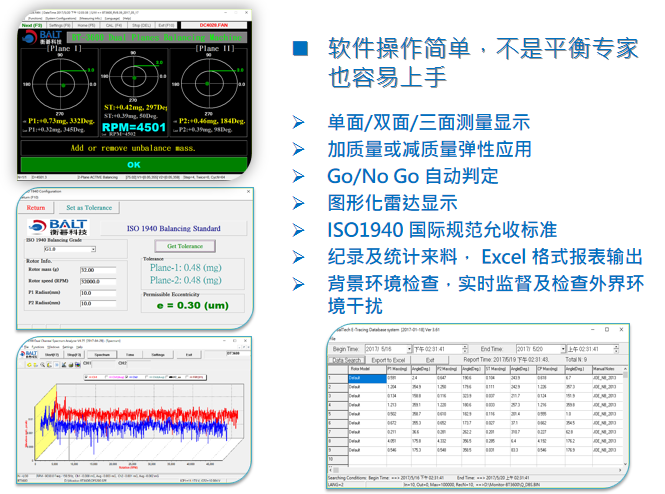Open the System Configuration menu in balancing window
This screenshot has height=494, width=665.
point(61,19)
